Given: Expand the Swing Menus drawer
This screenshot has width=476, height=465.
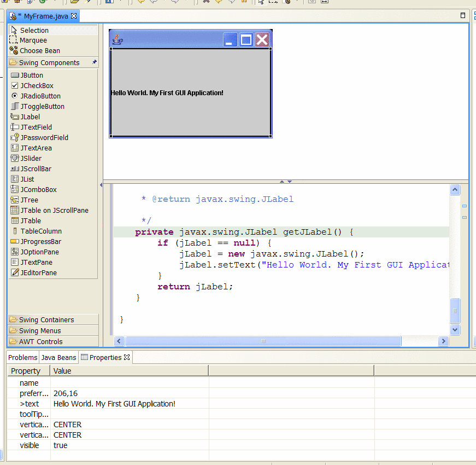Looking at the screenshot, I should [x=40, y=331].
